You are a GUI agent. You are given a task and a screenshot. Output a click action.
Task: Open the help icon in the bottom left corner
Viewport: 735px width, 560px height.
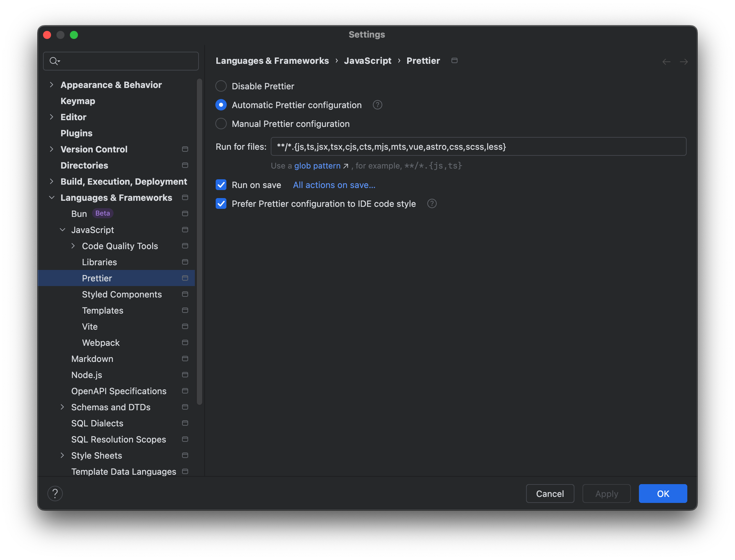coord(55,494)
